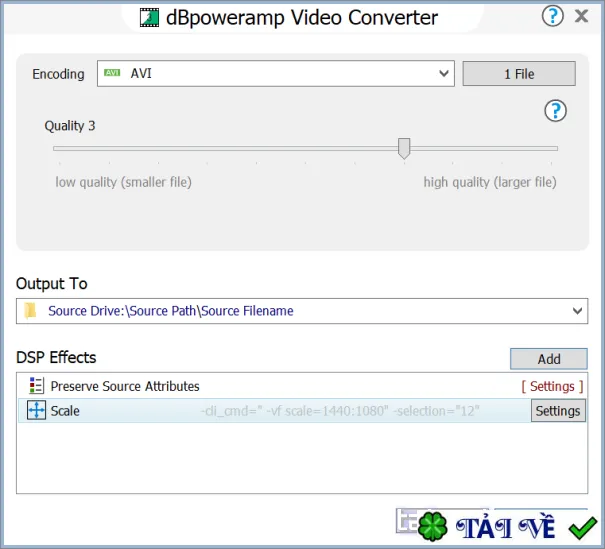Click the green checkmark at bottom right
The image size is (605, 549).
pyautogui.click(x=583, y=528)
